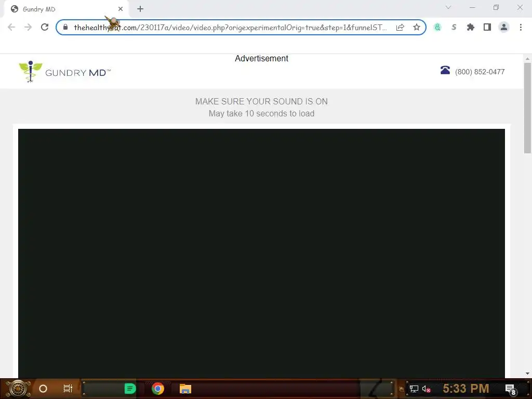Open the steampunk Start button
The width and height of the screenshot is (532, 399).
pyautogui.click(x=18, y=389)
